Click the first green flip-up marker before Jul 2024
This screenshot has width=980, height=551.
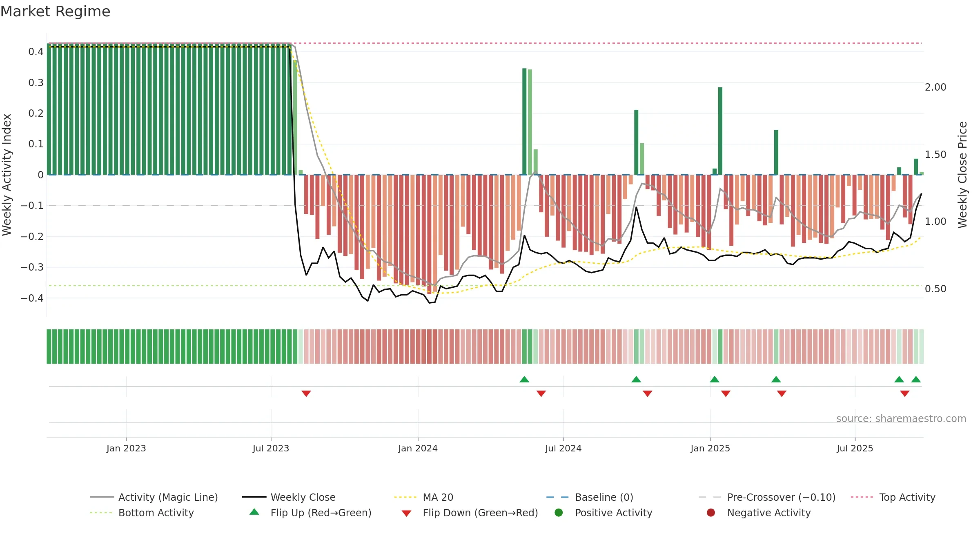[x=524, y=379]
